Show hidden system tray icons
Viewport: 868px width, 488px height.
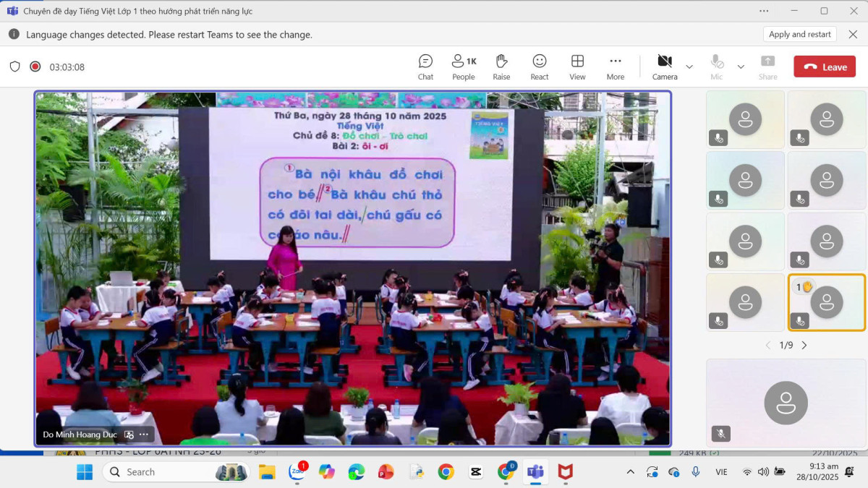(x=630, y=472)
